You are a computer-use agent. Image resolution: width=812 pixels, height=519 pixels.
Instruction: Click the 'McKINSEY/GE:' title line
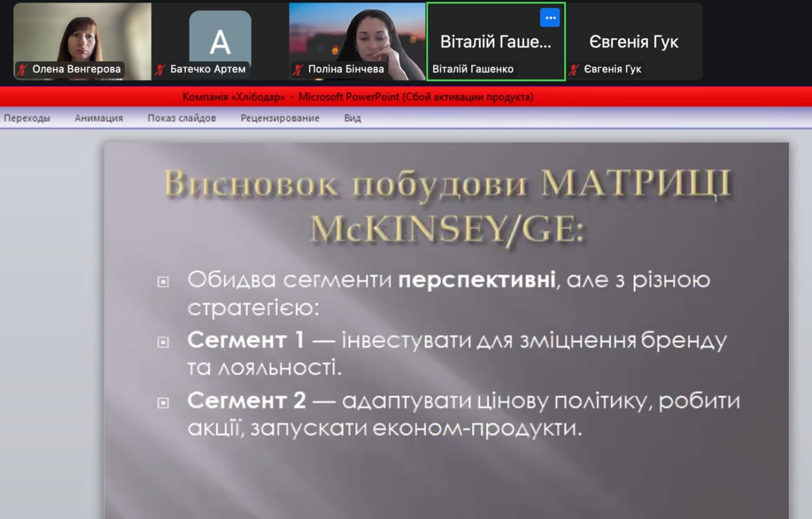point(447,230)
